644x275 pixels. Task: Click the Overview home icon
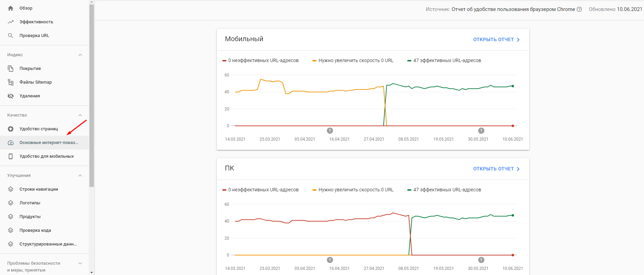coord(11,8)
